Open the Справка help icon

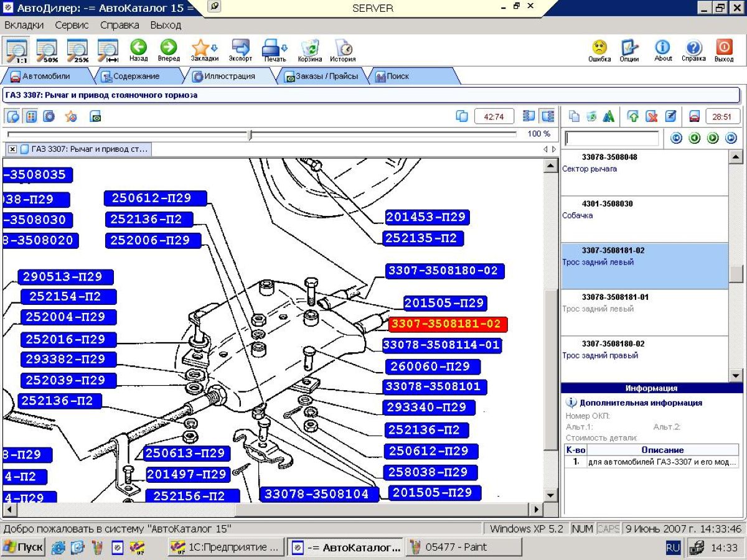[x=693, y=50]
